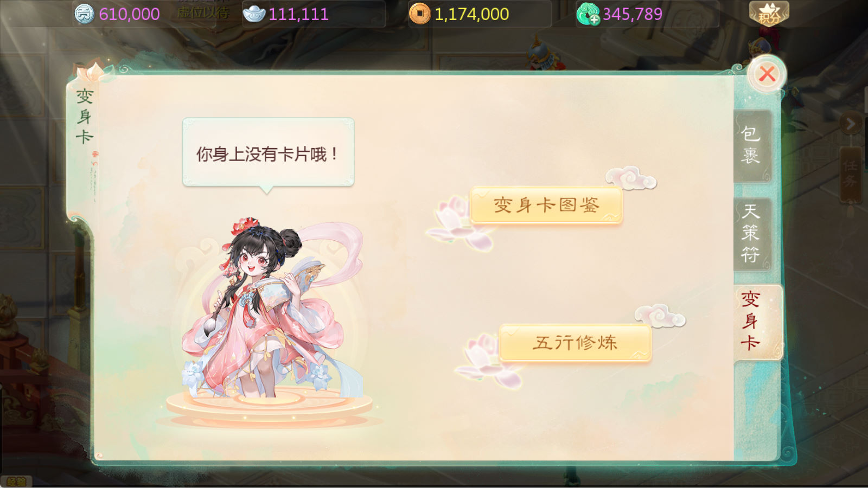Switch to the 天策符 tab
Viewport: 868px width, 488px height.
[x=752, y=234]
